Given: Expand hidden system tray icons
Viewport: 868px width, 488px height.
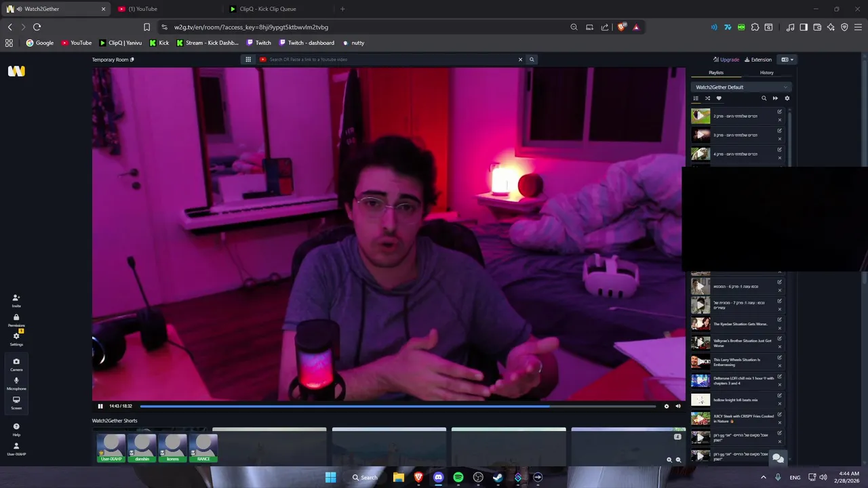Looking at the screenshot, I should click(x=764, y=477).
